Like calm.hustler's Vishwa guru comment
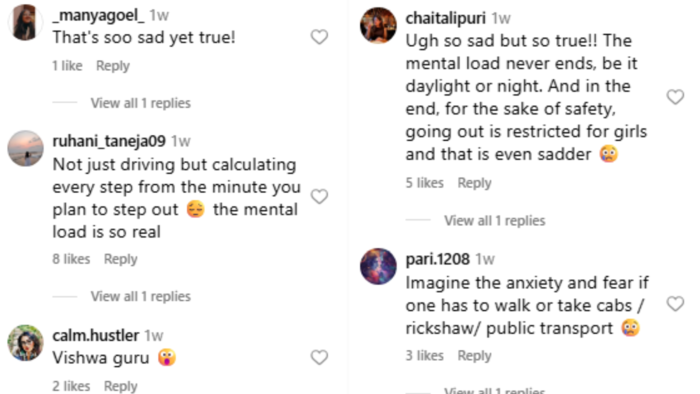The height and width of the screenshot is (394, 700). 319,357
